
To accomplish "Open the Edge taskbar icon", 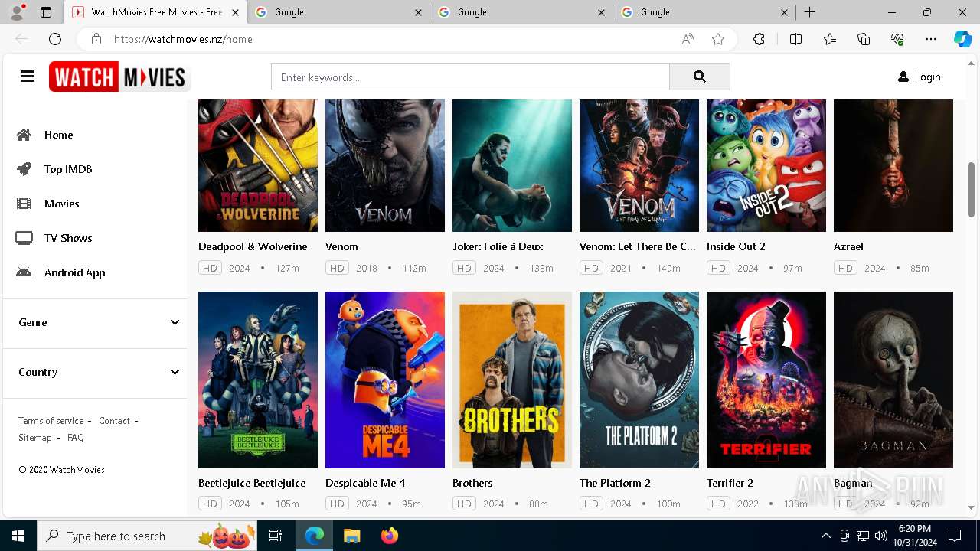I will point(315,536).
